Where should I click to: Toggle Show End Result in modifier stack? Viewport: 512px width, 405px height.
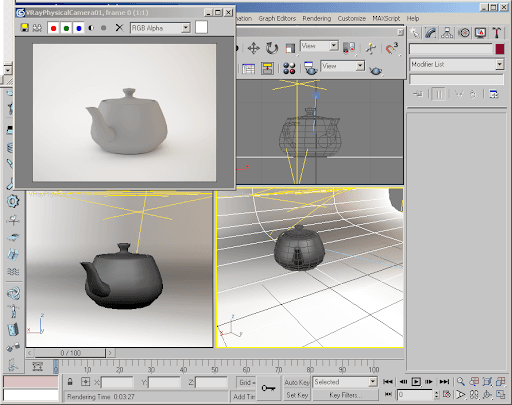pyautogui.click(x=438, y=95)
